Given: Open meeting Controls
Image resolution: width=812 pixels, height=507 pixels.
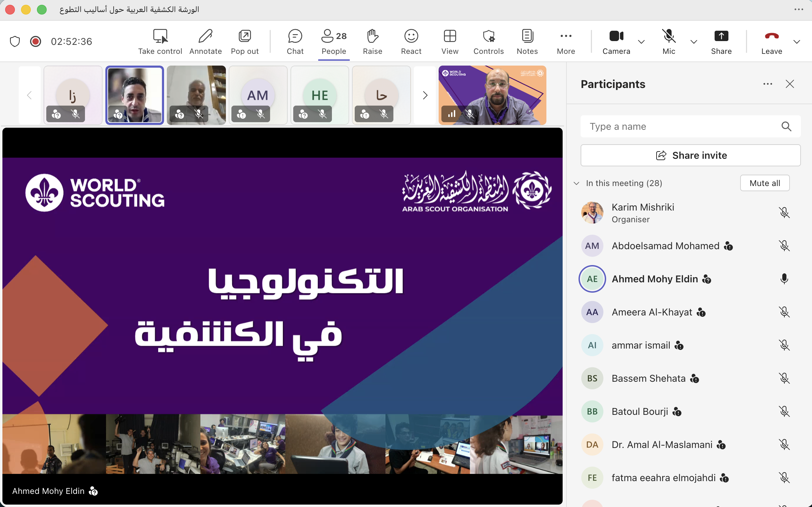Looking at the screenshot, I should tap(488, 42).
